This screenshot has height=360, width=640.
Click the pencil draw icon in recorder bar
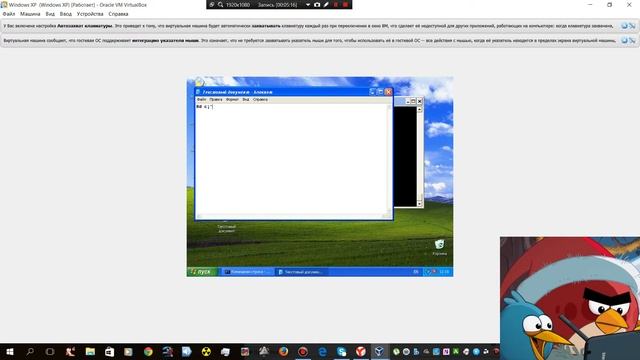point(326,4)
